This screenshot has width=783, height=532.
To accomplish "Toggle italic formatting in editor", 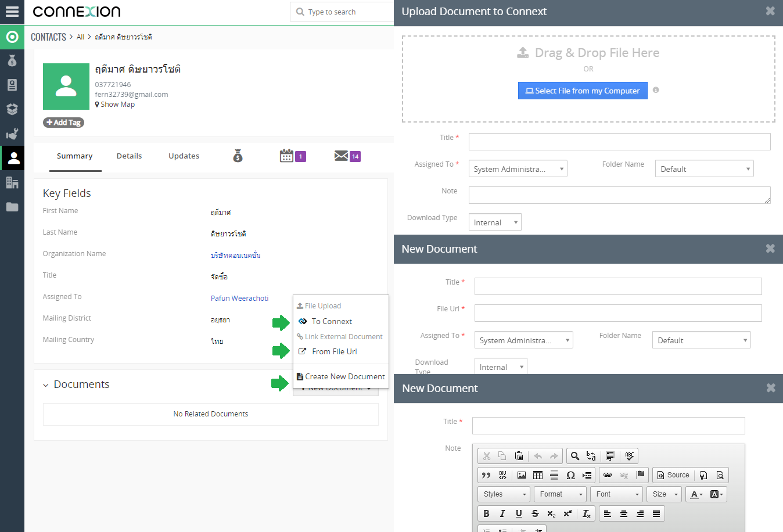I will pyautogui.click(x=502, y=513).
